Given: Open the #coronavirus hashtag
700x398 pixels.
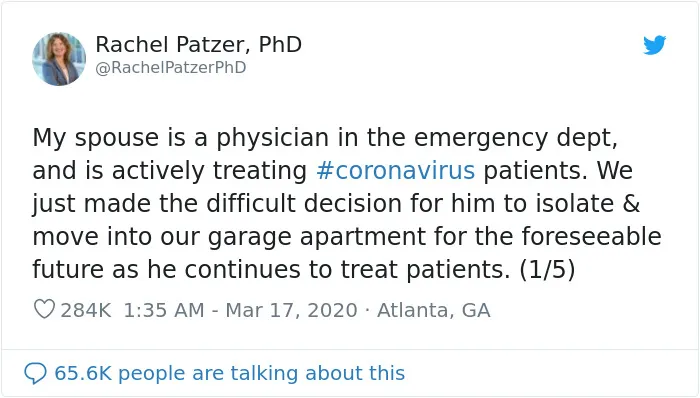Looking at the screenshot, I should click(396, 171).
